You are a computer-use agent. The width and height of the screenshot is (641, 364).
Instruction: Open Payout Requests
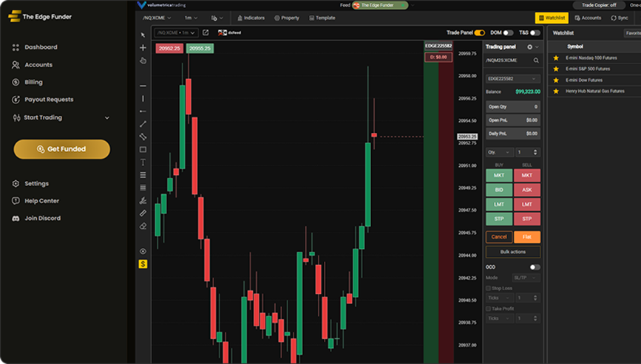pos(43,100)
